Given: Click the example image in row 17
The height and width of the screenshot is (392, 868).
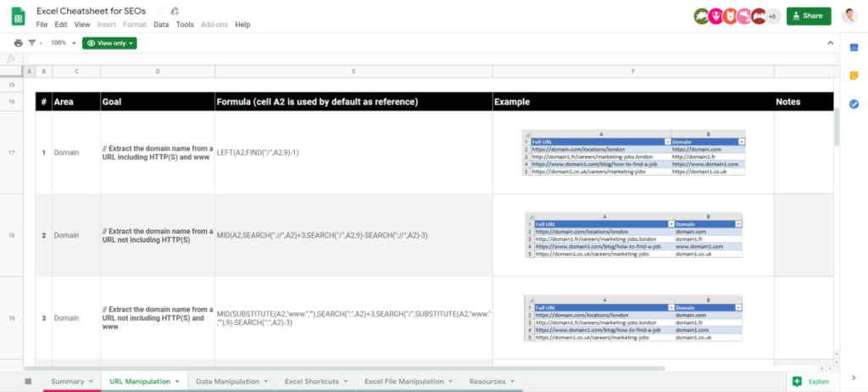Looking at the screenshot, I should (633, 153).
